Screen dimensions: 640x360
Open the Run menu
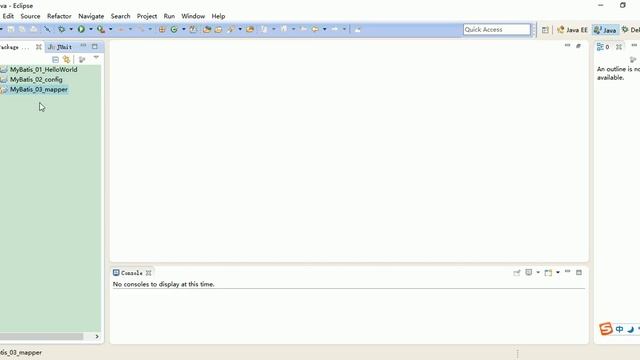point(169,16)
